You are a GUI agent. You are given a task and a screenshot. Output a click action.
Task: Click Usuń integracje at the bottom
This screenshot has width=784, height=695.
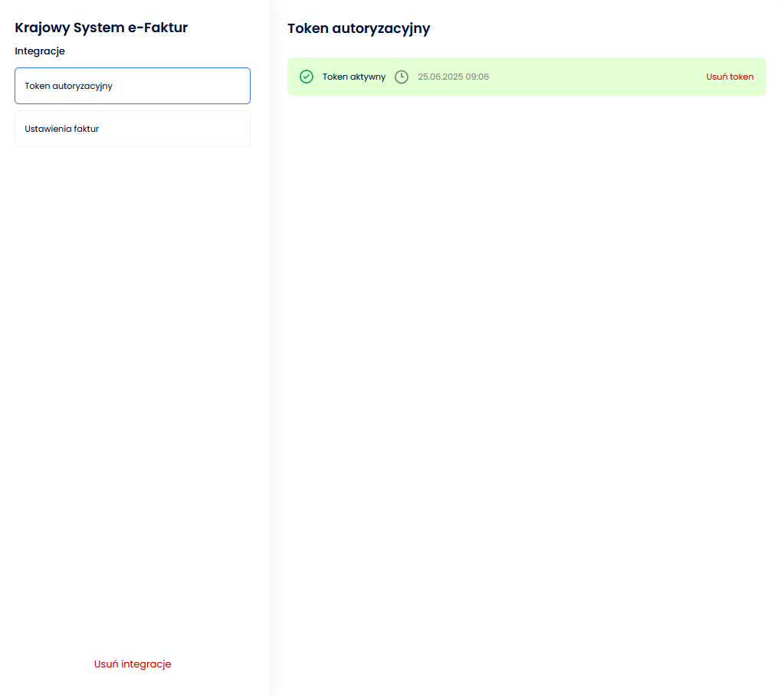tap(133, 664)
